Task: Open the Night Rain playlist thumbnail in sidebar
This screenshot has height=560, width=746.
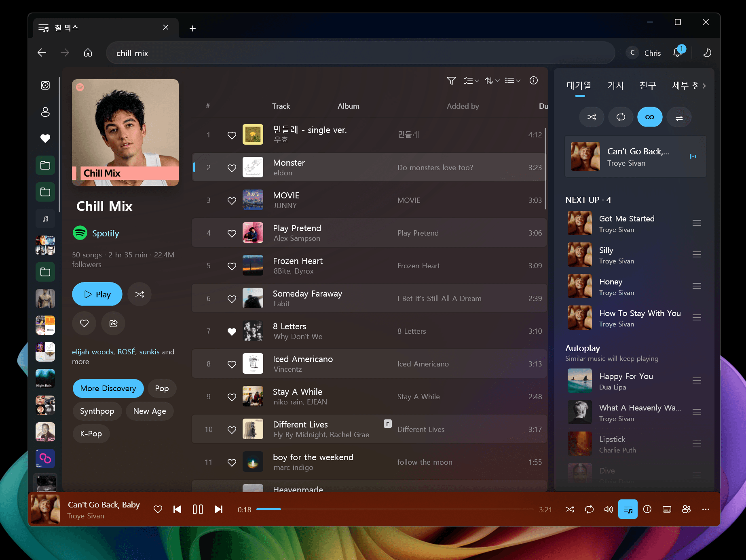Action: coord(45,379)
